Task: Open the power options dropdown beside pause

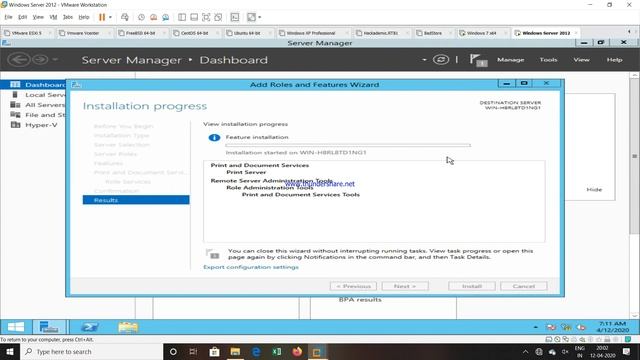Action: [x=110, y=17]
